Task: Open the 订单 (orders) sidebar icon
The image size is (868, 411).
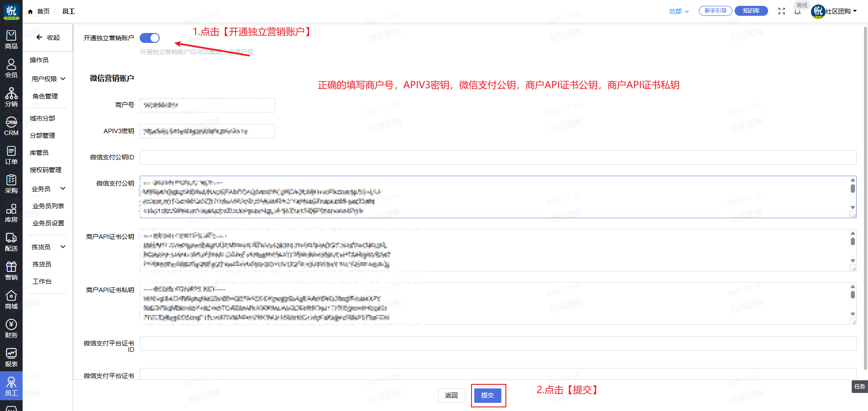Action: point(11,155)
